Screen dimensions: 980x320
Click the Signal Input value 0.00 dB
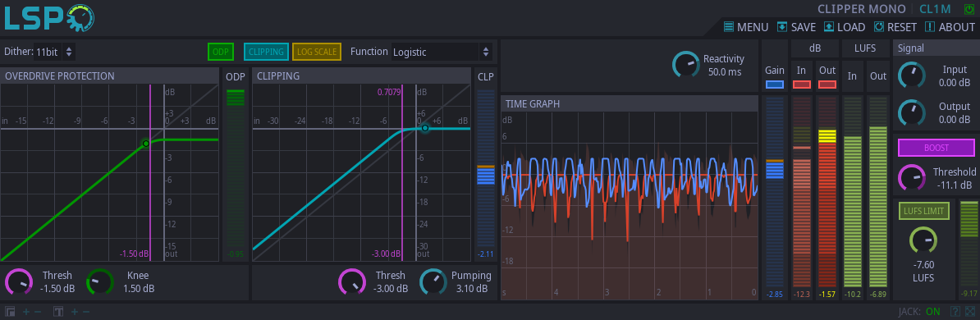click(x=955, y=83)
